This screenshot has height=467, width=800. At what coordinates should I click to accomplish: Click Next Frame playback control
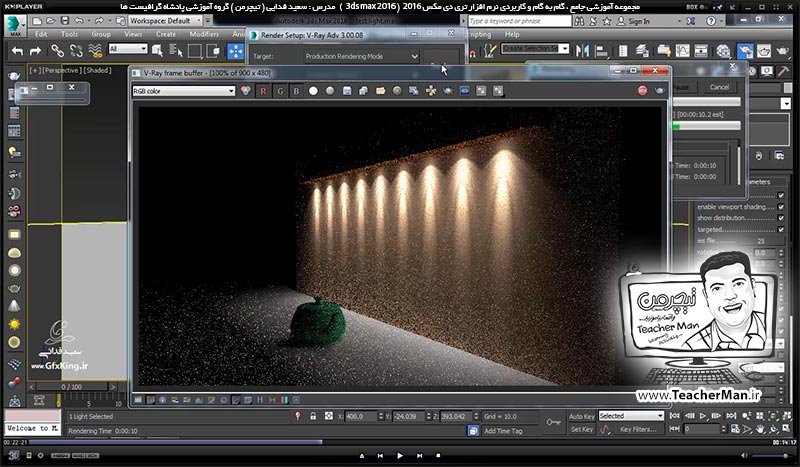coord(716,416)
